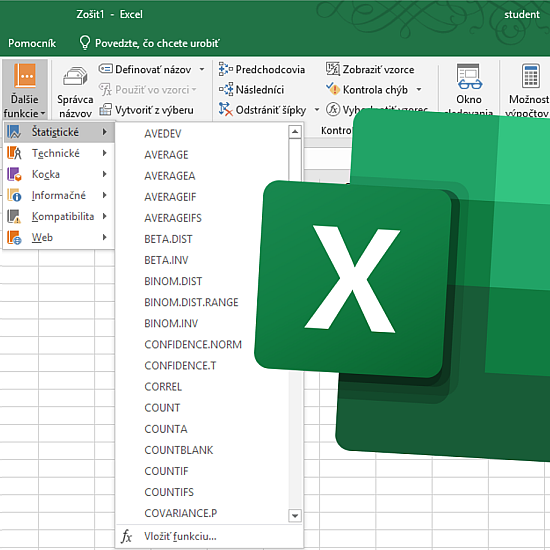Click the Predchodcovia label
550x550 pixels.
click(270, 69)
